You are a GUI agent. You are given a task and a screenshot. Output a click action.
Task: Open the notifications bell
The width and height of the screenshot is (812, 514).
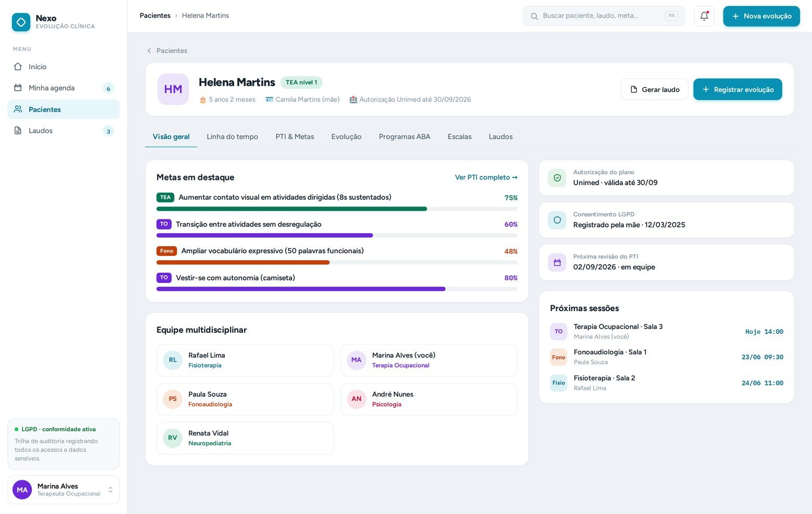pyautogui.click(x=704, y=16)
